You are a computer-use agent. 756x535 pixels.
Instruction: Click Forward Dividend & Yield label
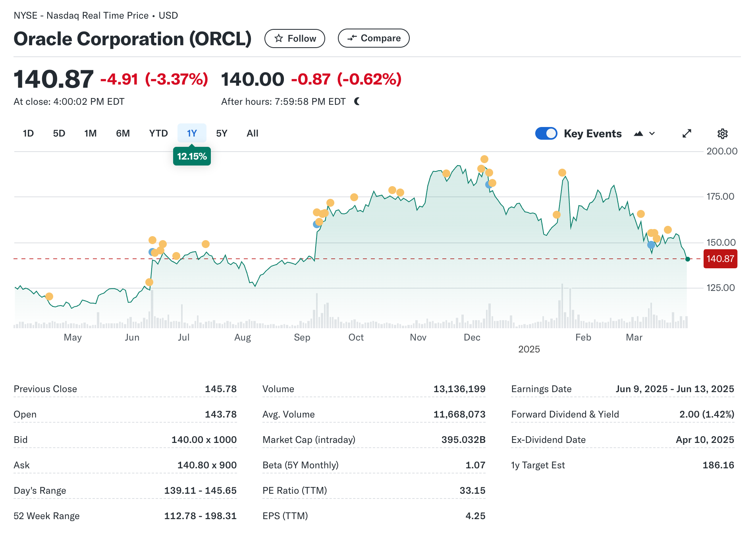tap(565, 414)
